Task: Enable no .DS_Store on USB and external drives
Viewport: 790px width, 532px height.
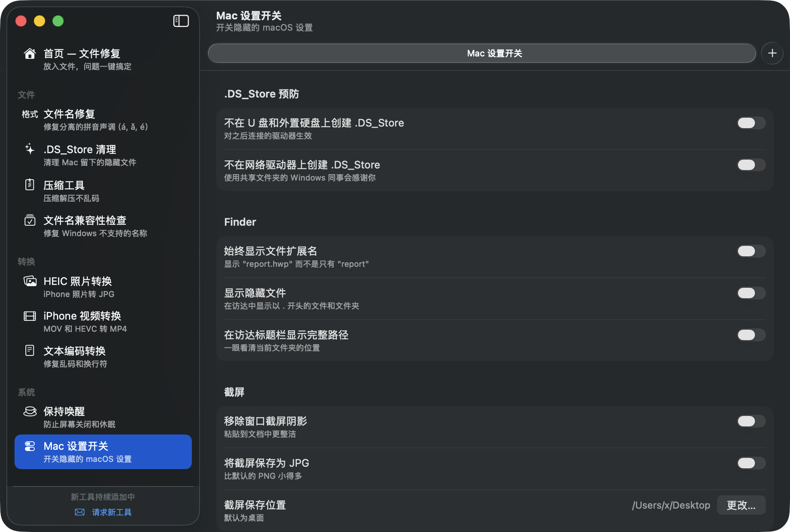Action: pyautogui.click(x=751, y=123)
